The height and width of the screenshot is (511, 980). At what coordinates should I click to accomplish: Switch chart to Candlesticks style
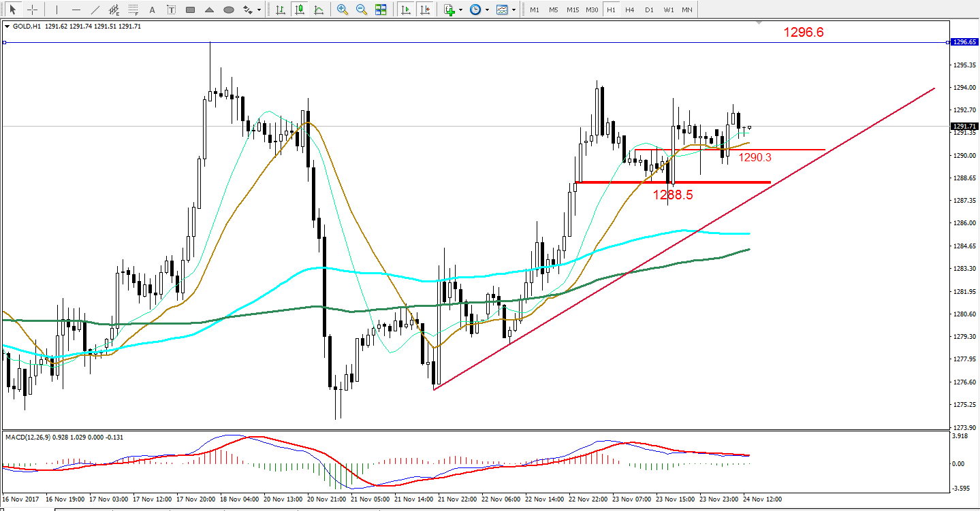(x=300, y=10)
